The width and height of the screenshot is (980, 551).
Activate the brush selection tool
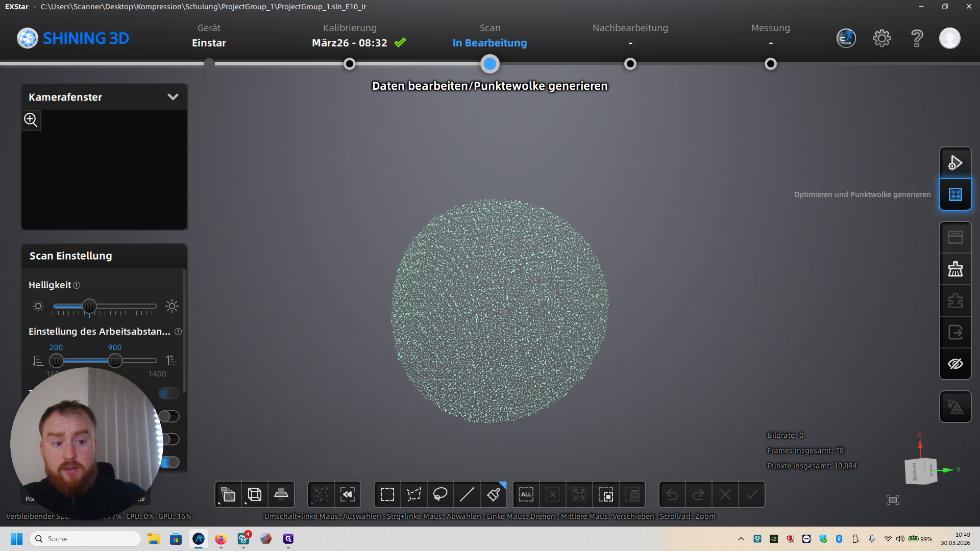click(x=494, y=494)
